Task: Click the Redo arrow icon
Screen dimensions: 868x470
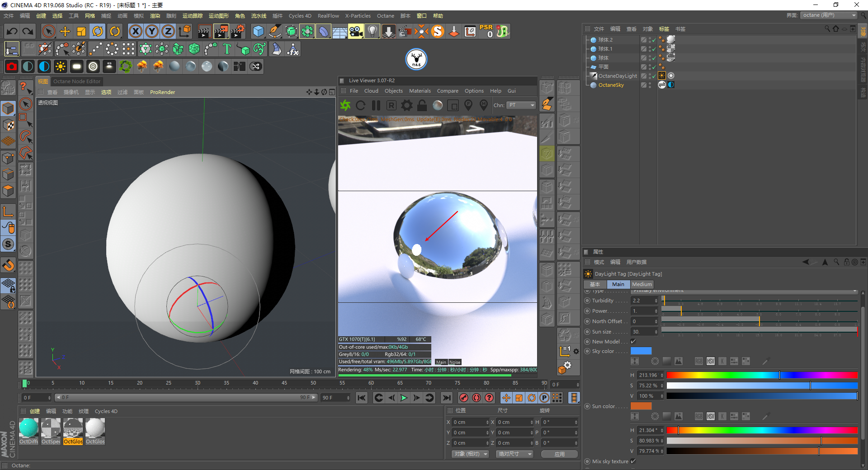Action: click(28, 31)
